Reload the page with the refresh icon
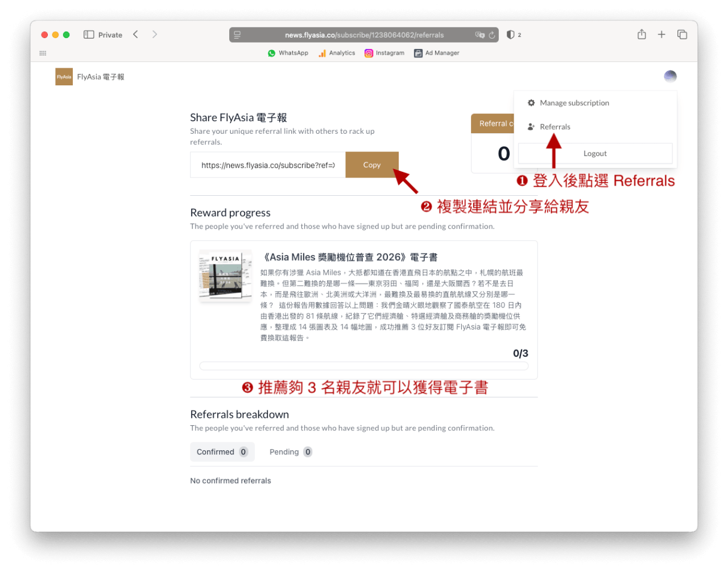Image resolution: width=728 pixels, height=572 pixels. 492,35
